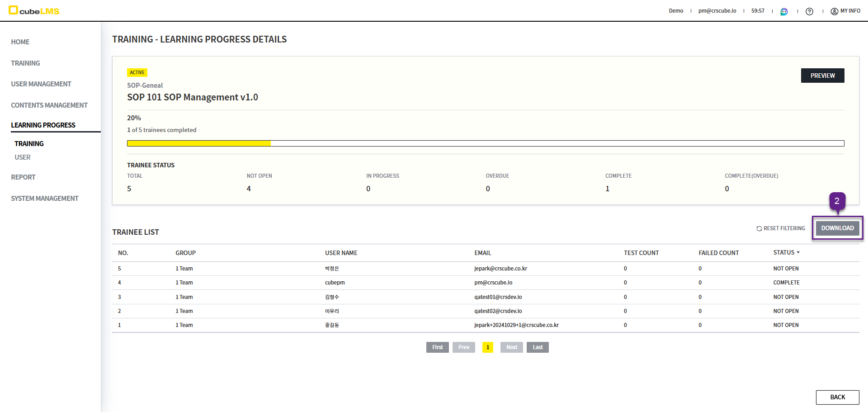Download the trainee list
The image size is (868, 412).
(837, 228)
